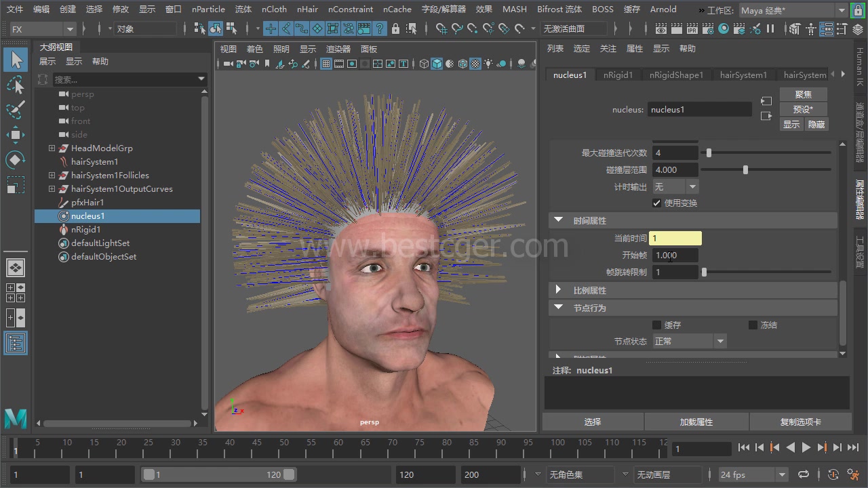Expand hairSystem1Follicles tree node

click(x=52, y=175)
